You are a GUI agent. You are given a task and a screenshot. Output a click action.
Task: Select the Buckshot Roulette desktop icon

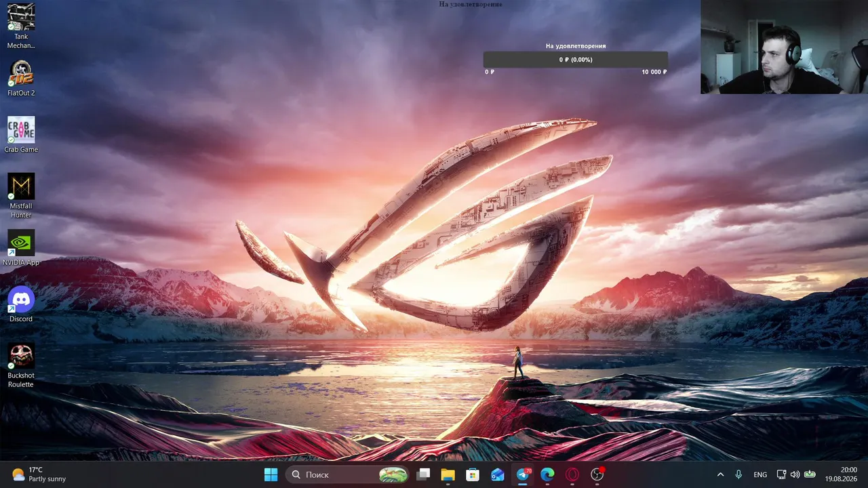pyautogui.click(x=21, y=365)
